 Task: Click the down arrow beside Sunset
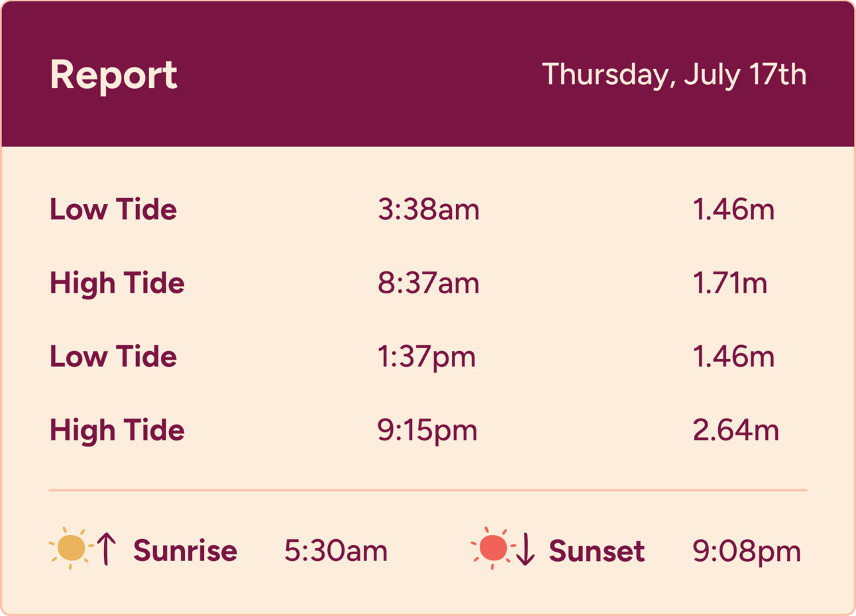tap(525, 549)
